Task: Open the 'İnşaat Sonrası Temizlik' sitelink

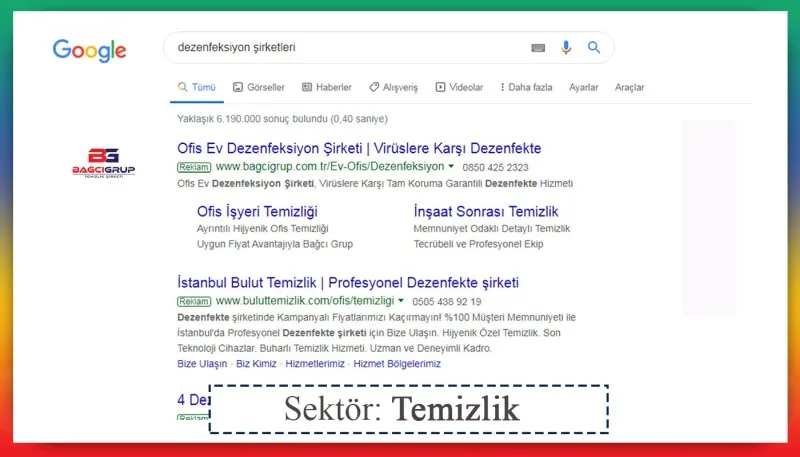Action: click(x=486, y=212)
